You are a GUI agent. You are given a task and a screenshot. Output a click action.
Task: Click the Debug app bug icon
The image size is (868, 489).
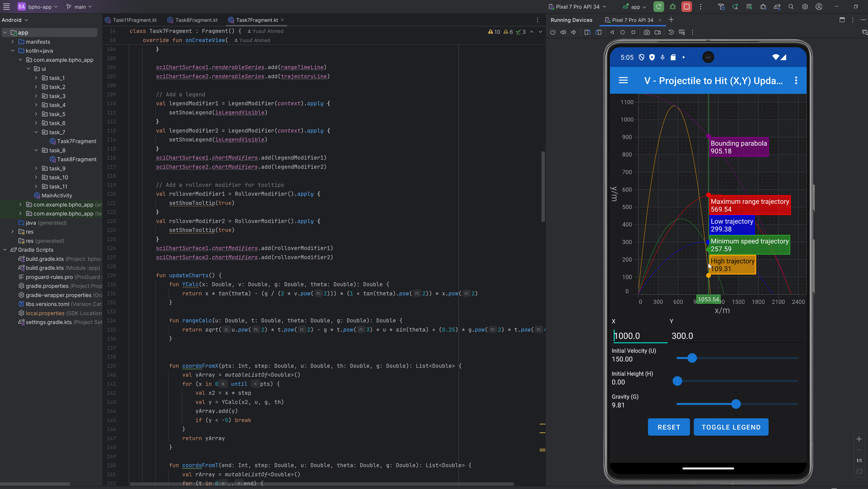tap(673, 7)
